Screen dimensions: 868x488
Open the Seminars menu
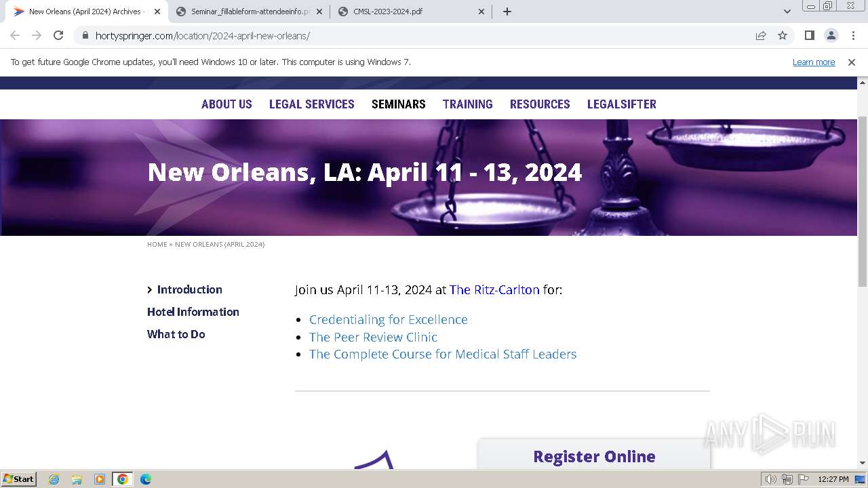pos(399,104)
